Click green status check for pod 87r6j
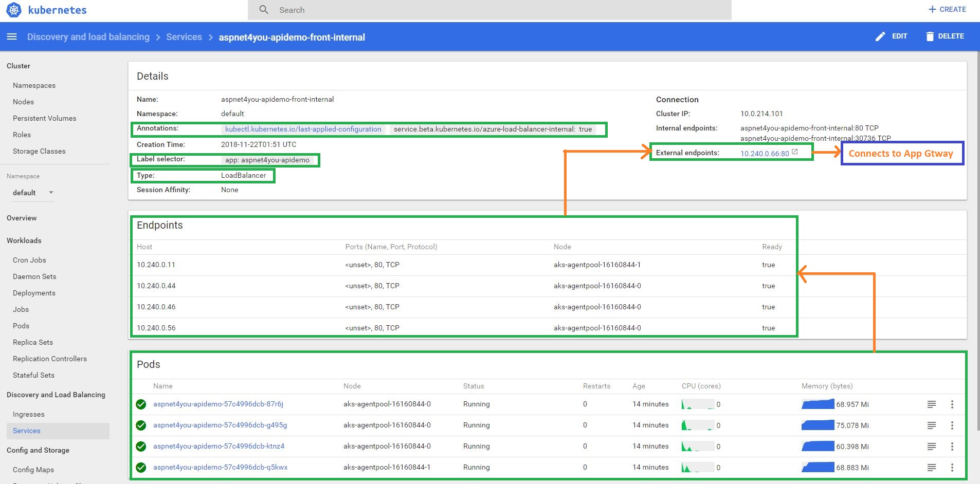 pos(141,404)
